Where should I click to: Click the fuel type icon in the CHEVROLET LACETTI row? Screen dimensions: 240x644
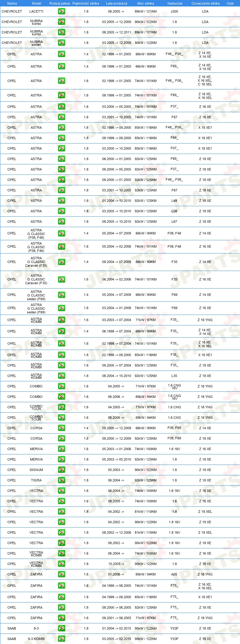(x=61, y=11)
